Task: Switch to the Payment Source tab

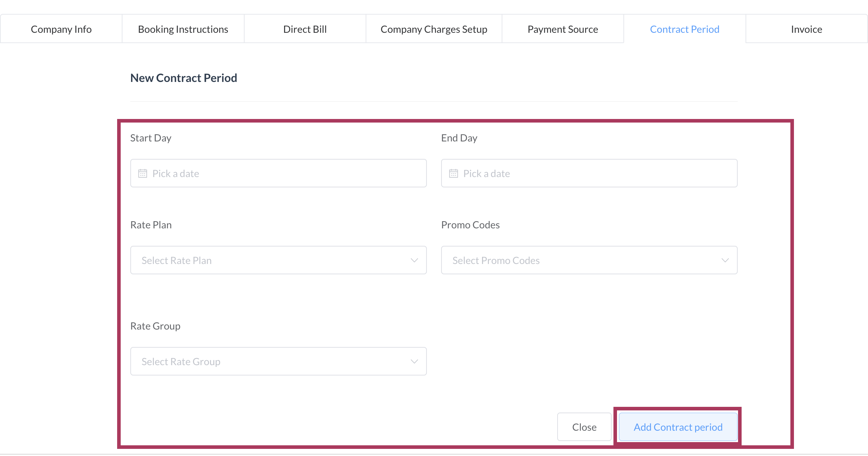Action: tap(563, 29)
